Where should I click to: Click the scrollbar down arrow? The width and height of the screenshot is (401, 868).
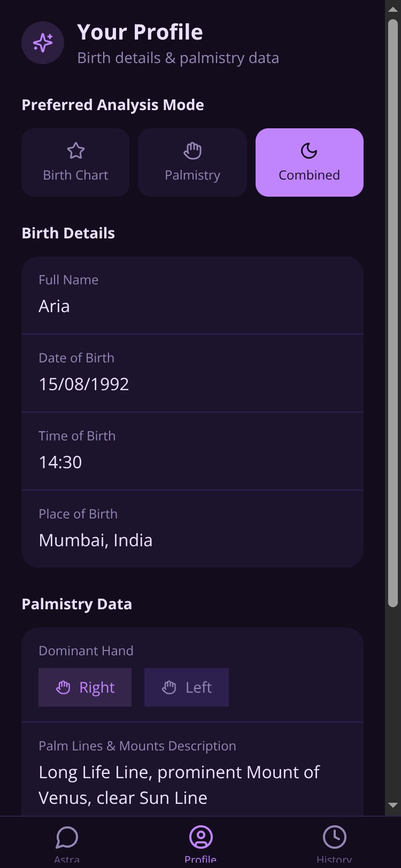click(x=393, y=805)
